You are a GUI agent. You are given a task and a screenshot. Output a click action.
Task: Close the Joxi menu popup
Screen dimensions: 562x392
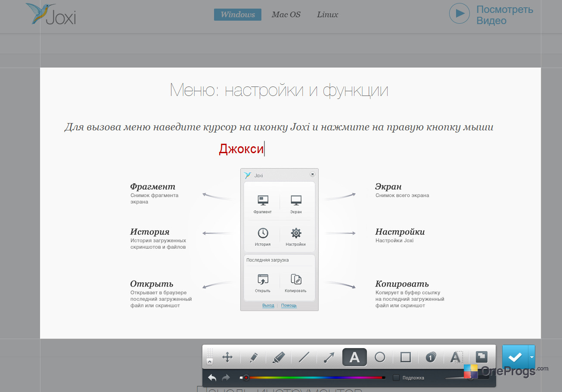click(312, 174)
